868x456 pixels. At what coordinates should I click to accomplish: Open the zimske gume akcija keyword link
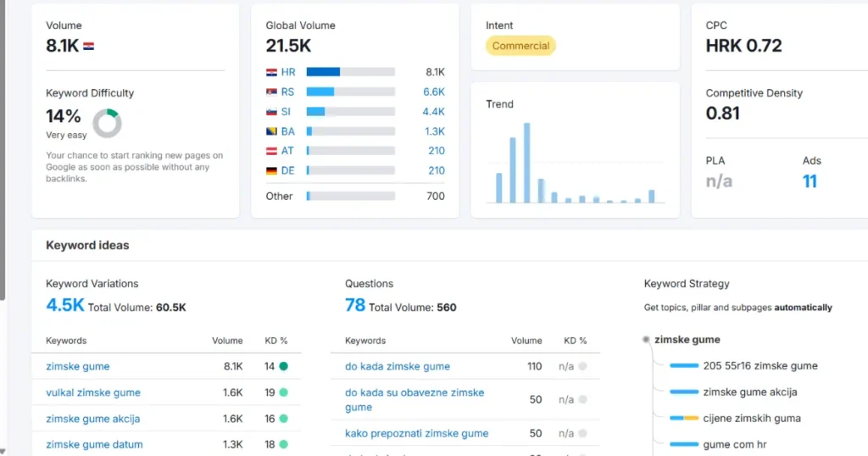coord(93,419)
